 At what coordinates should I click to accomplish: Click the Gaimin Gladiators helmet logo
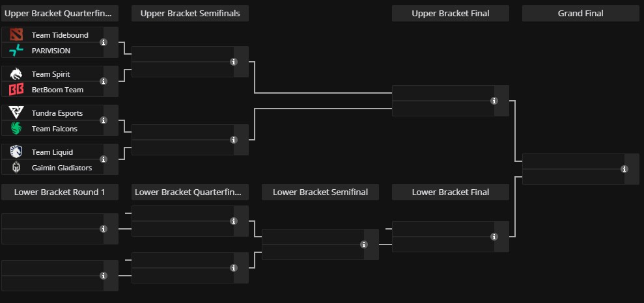16,167
